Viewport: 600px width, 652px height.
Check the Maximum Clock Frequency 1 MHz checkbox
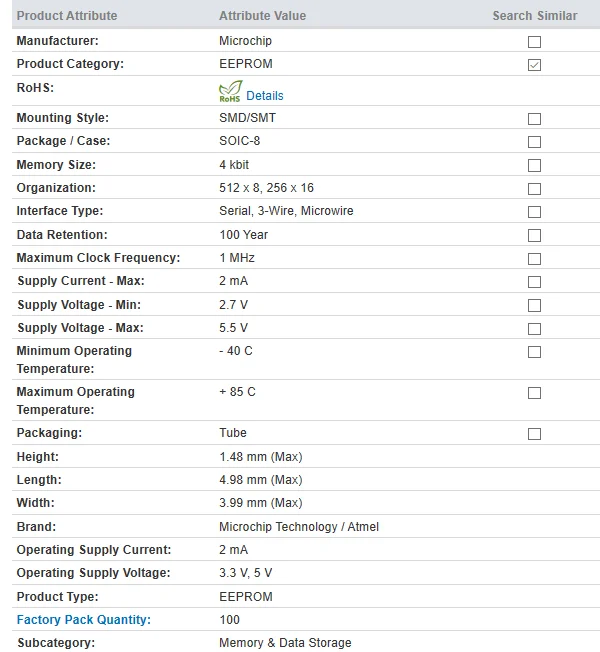pyautogui.click(x=534, y=259)
